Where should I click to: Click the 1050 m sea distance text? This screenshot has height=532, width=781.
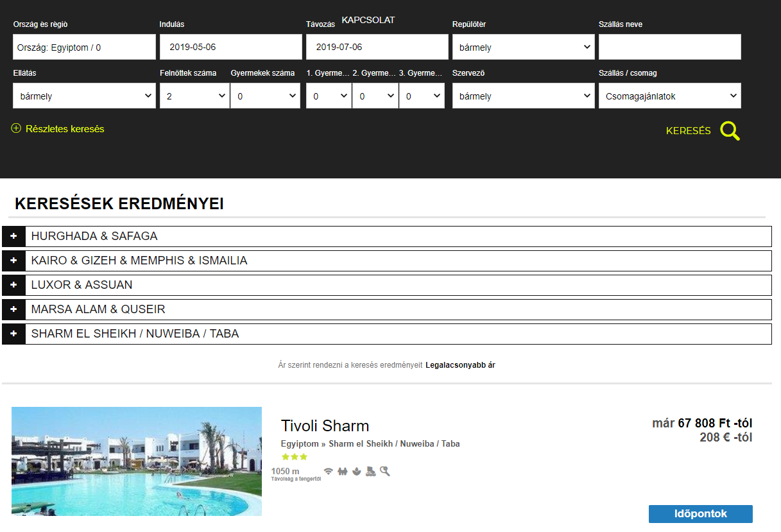[x=286, y=472]
